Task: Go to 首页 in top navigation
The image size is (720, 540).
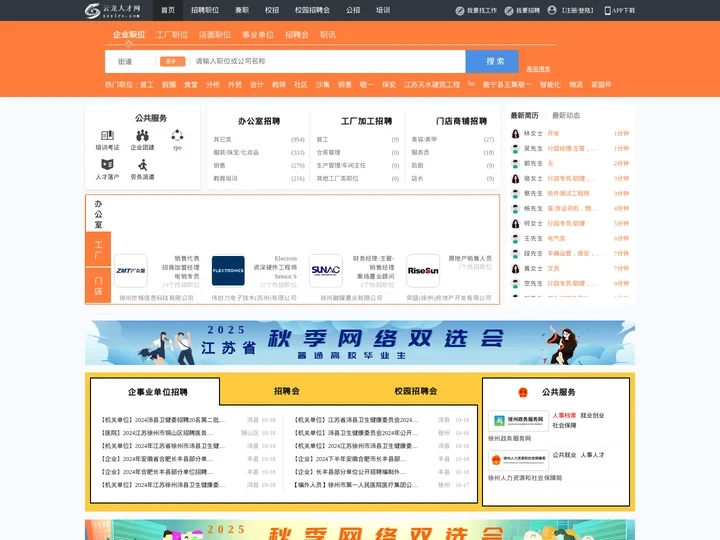Action: pyautogui.click(x=168, y=10)
